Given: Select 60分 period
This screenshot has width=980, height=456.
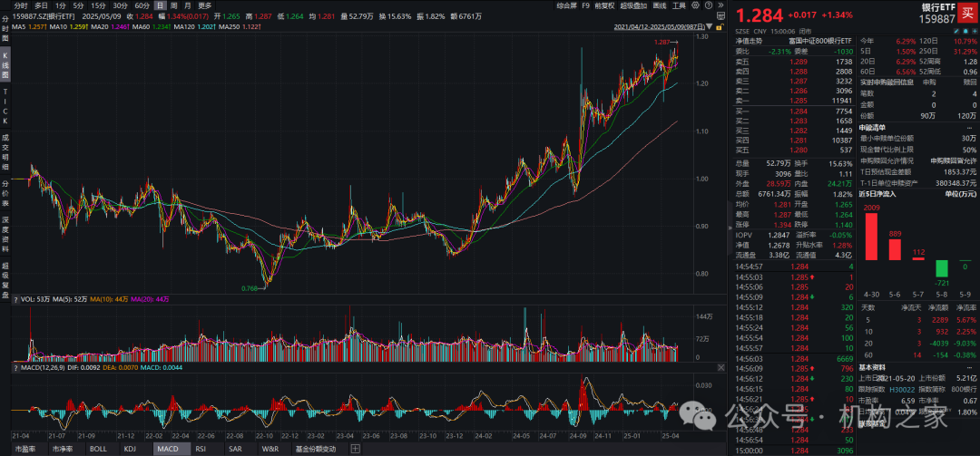Looking at the screenshot, I should (x=142, y=5).
